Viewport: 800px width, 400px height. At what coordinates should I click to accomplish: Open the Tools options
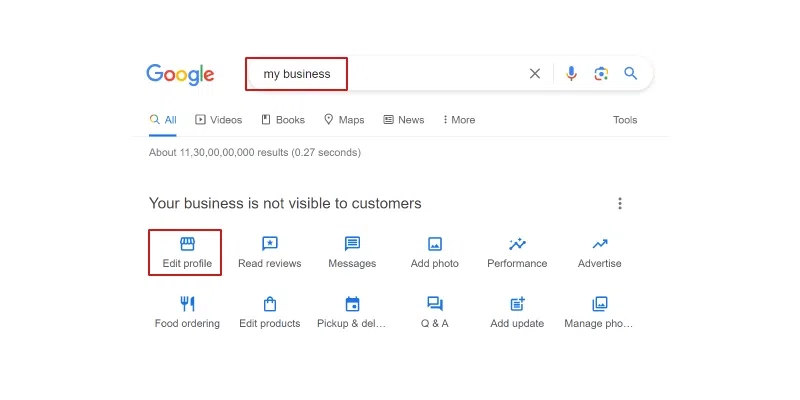tap(625, 120)
